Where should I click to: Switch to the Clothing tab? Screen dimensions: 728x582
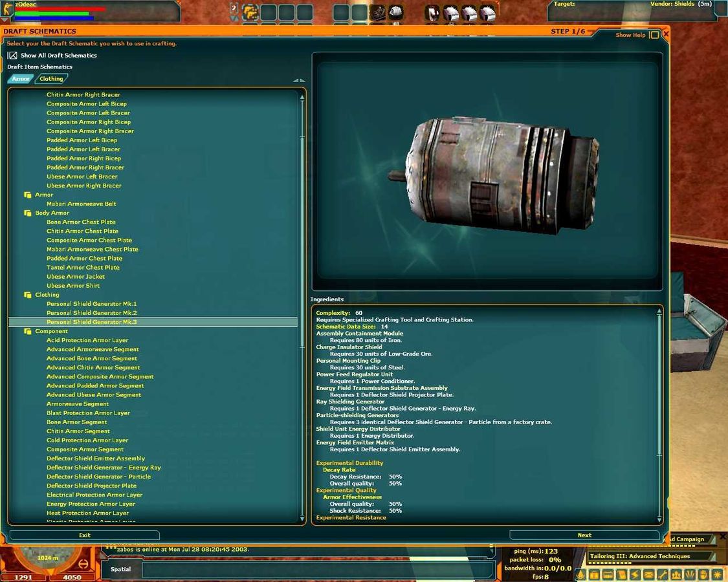(x=51, y=79)
